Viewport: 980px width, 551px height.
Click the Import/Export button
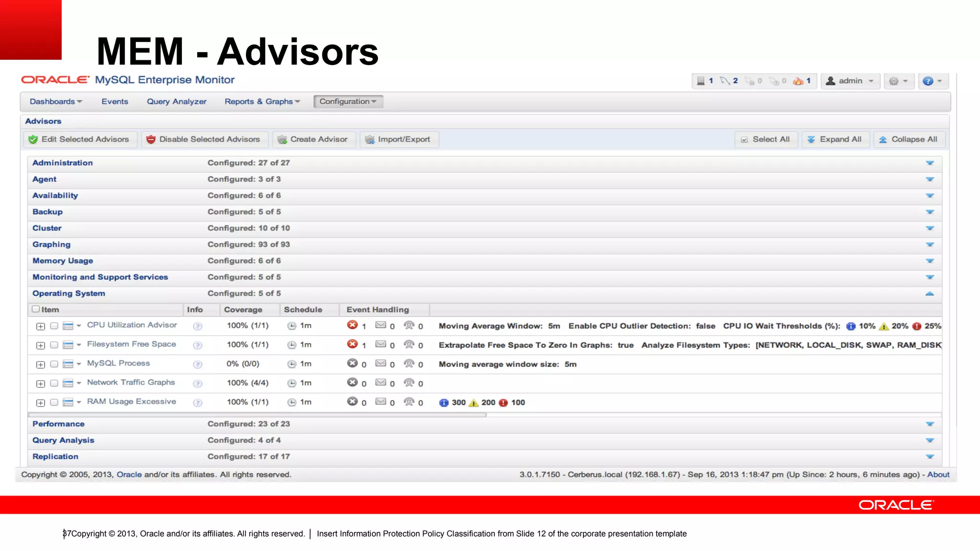(x=399, y=139)
